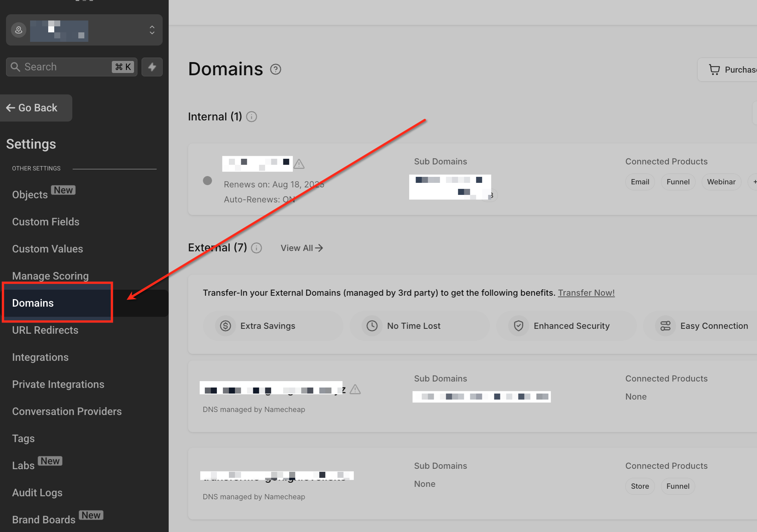Click the help icon next to Domains title
Screen dimensions: 757x532
pyautogui.click(x=276, y=70)
